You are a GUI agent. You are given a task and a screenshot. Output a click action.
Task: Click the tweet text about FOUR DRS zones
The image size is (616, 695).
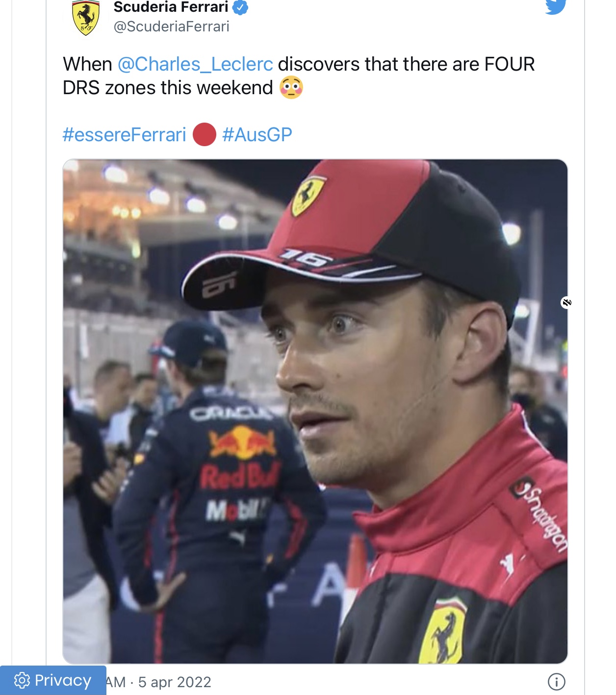(299, 76)
